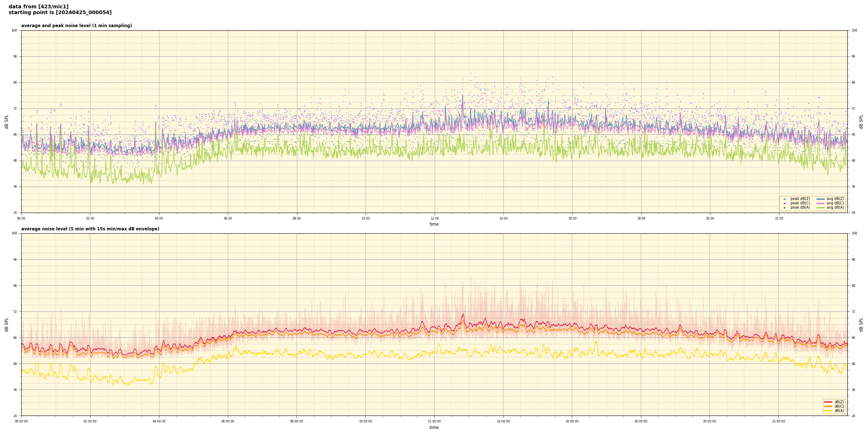The image size is (868, 434).
Task: Click the peak dB(Z) legend marker
Action: point(784,199)
